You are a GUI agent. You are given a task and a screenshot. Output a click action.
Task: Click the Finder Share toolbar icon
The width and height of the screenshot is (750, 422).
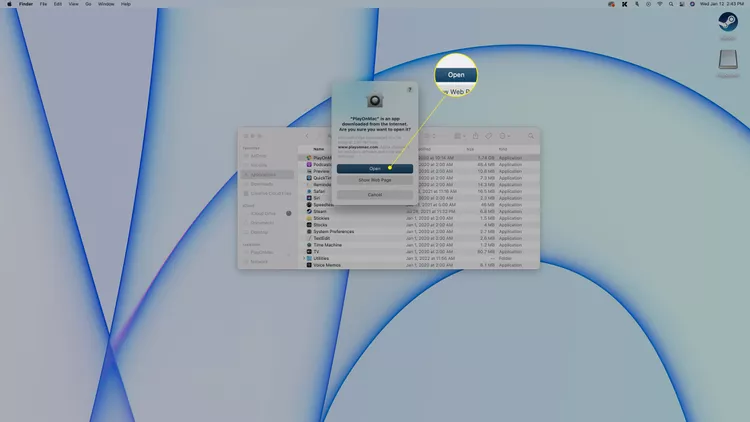point(475,136)
